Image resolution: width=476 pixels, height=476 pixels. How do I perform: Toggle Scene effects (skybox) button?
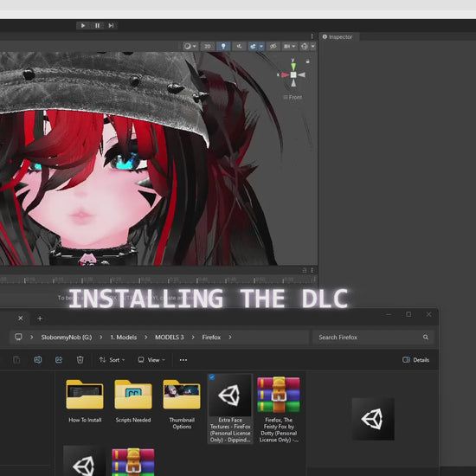[x=253, y=46]
